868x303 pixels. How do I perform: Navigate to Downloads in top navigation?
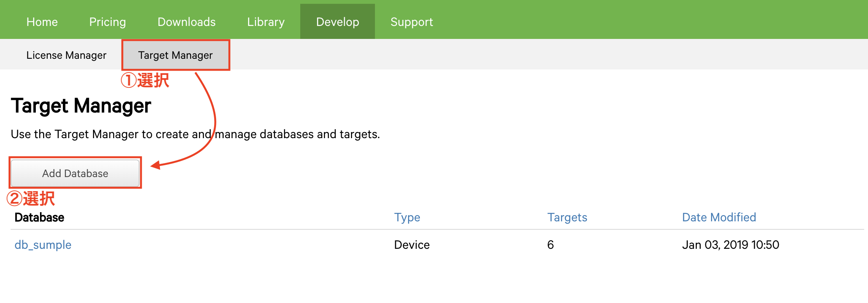point(186,22)
